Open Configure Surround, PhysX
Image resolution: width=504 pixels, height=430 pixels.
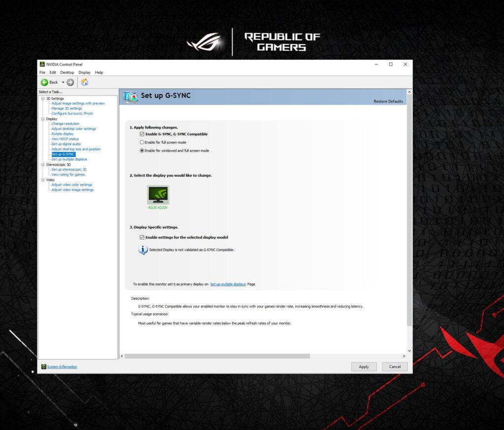[72, 114]
